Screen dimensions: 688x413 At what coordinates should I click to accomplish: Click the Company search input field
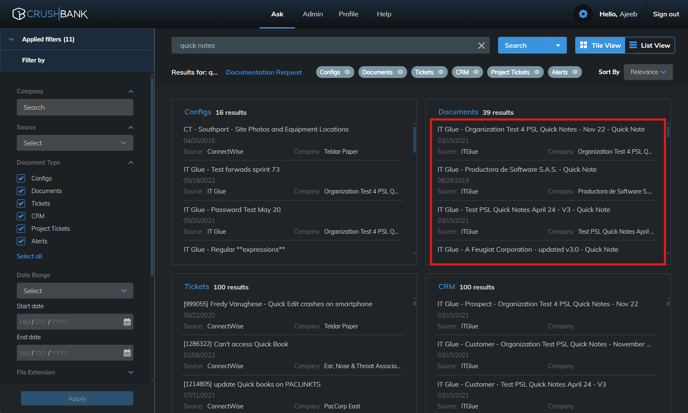coord(75,107)
